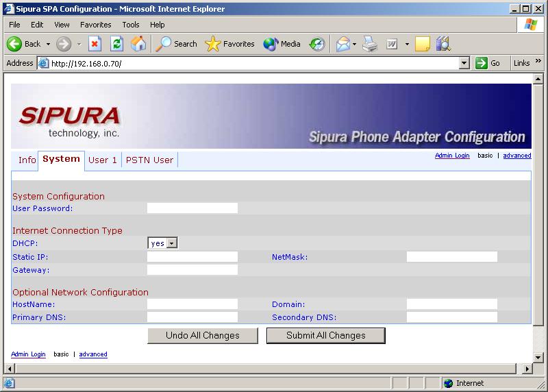Click the Gateway input field
The height and width of the screenshot is (392, 548).
pyautogui.click(x=192, y=269)
